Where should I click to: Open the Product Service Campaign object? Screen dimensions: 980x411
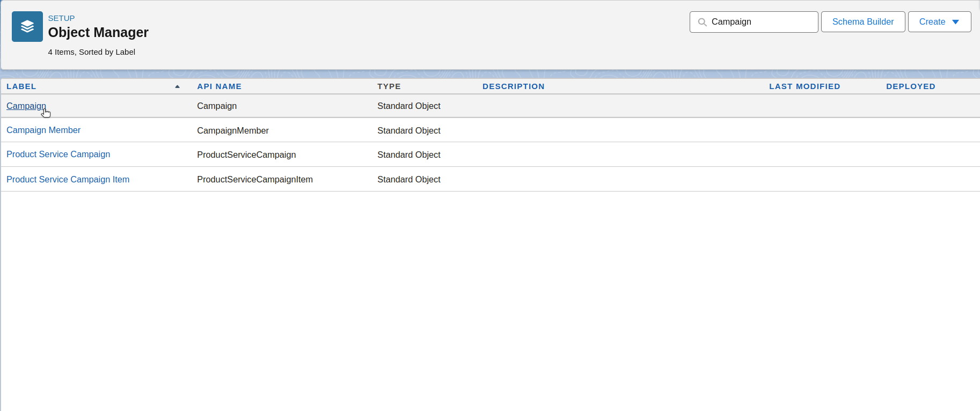tap(58, 154)
